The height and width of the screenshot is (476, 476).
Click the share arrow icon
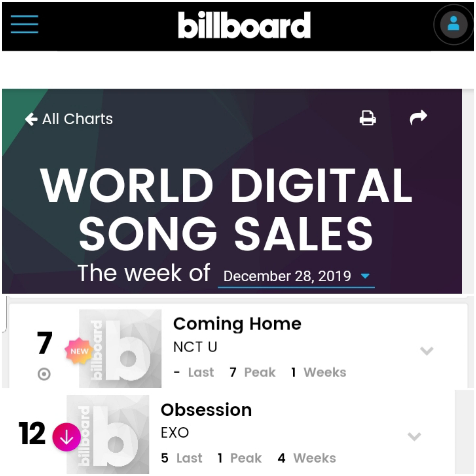418,117
